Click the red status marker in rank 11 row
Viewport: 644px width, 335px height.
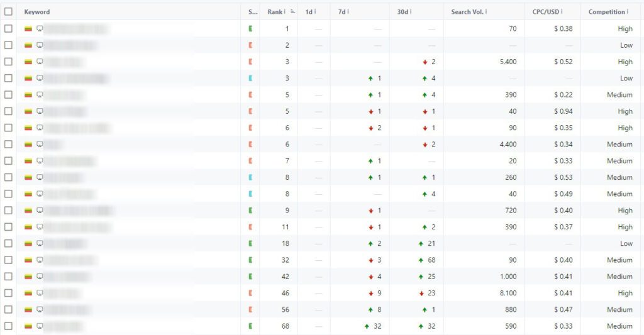(x=250, y=227)
